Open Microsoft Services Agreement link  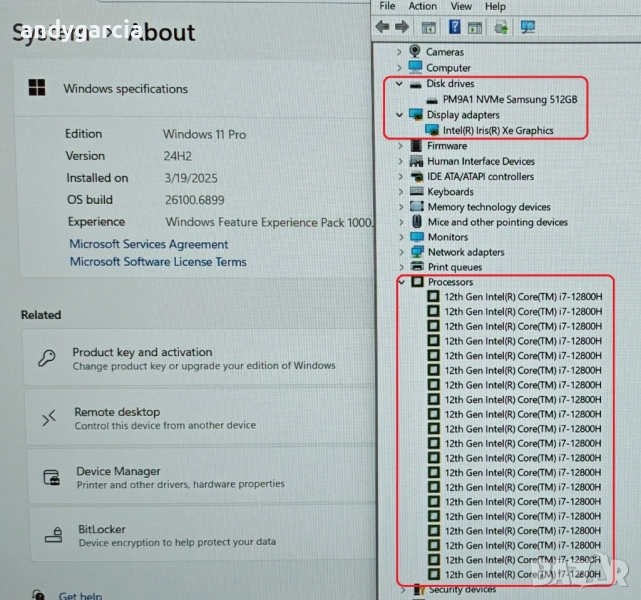pyautogui.click(x=148, y=244)
